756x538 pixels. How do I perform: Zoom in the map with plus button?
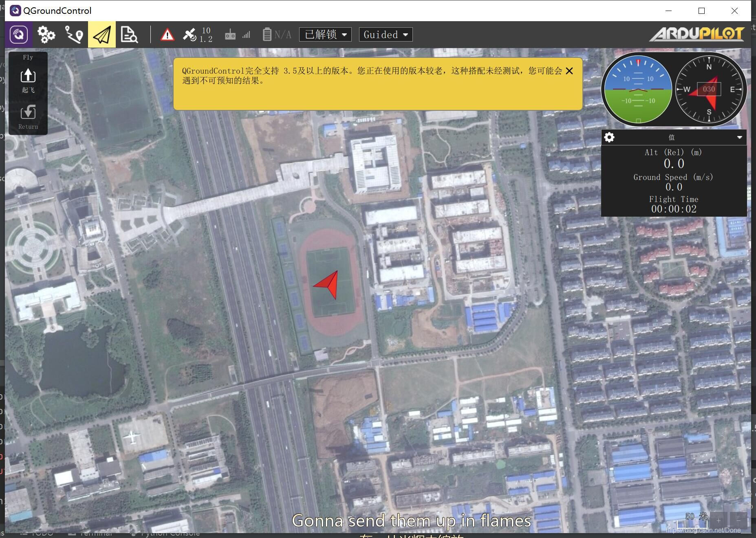tap(719, 520)
